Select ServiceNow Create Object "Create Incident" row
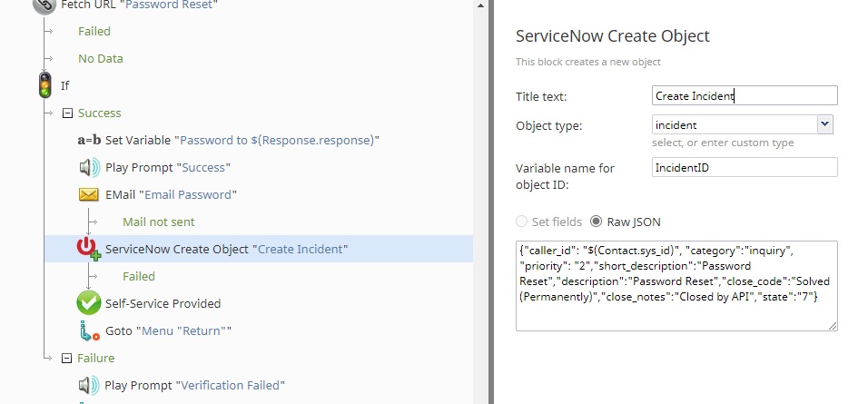This screenshot has width=868, height=404. click(259, 249)
